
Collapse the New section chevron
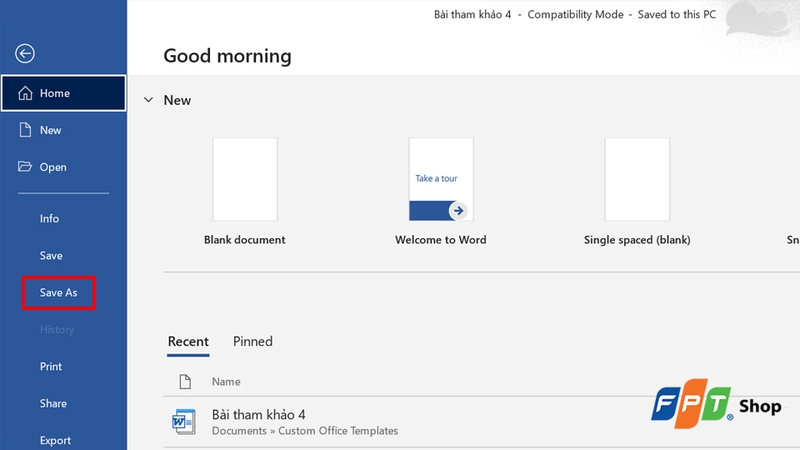click(148, 100)
